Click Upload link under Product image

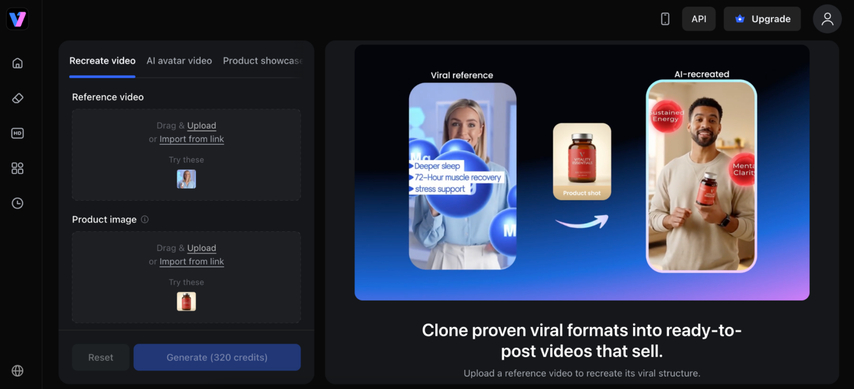pos(202,248)
